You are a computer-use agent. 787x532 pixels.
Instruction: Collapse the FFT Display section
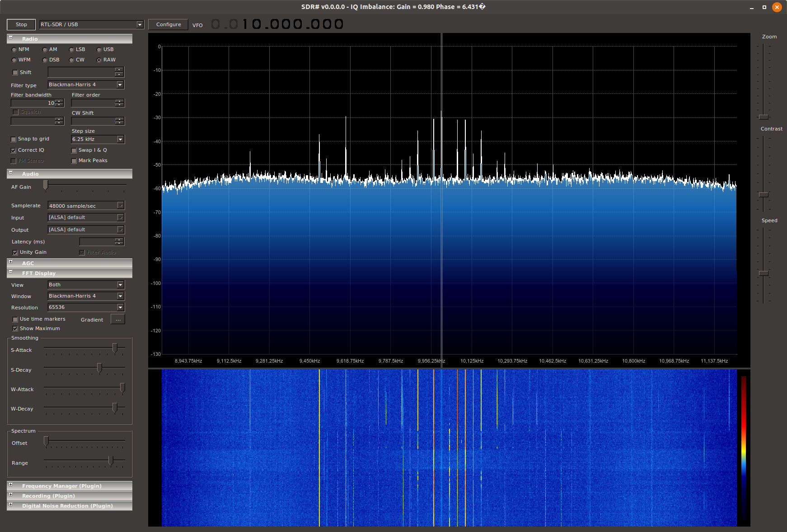[11, 272]
